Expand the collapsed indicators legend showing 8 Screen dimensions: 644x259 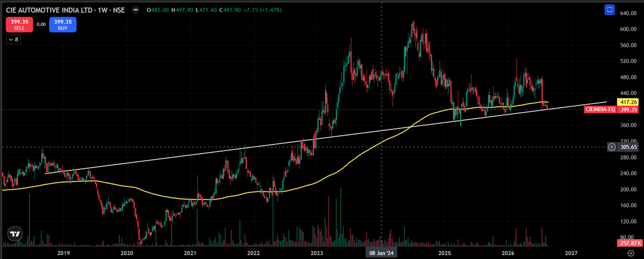pos(13,39)
